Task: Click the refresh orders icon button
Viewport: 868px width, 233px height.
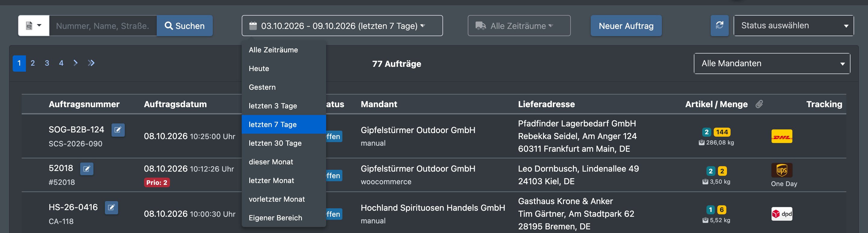Action: click(719, 26)
